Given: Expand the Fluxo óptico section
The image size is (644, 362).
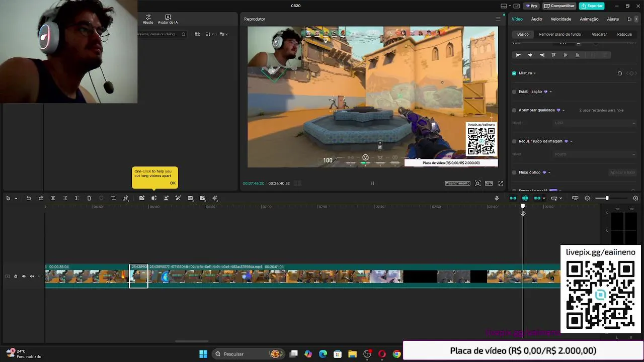Looking at the screenshot, I should [x=549, y=172].
